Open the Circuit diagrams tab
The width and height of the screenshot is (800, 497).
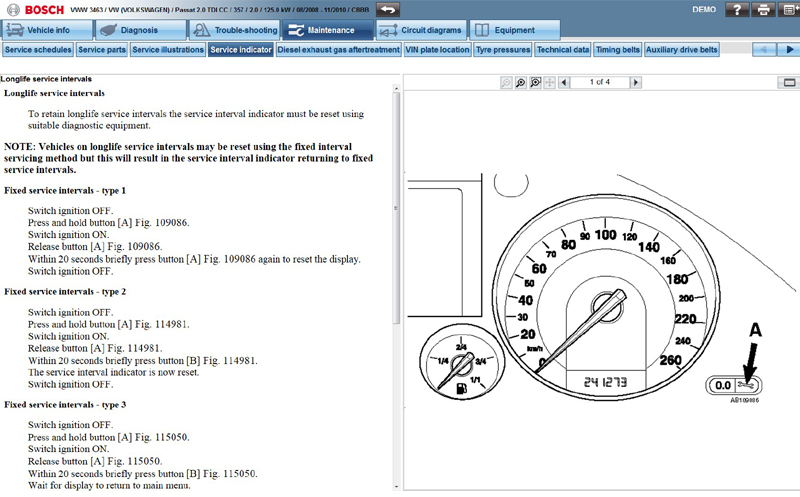pos(421,30)
